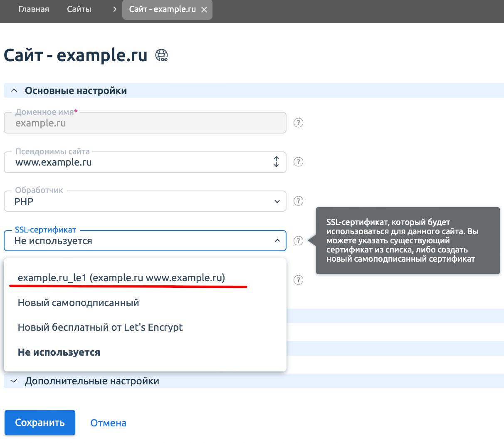The height and width of the screenshot is (443, 504).
Task: Click the Доменное имя field
Action: [x=145, y=123]
